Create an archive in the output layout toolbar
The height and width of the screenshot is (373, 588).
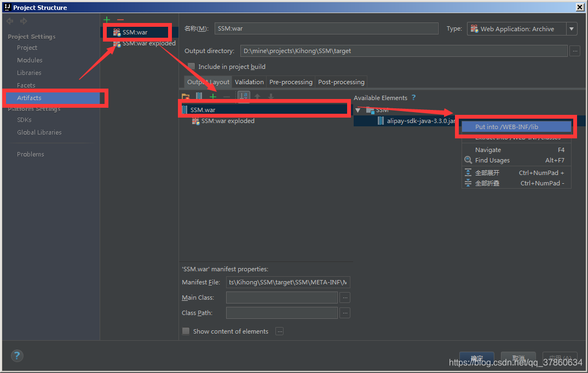point(198,96)
